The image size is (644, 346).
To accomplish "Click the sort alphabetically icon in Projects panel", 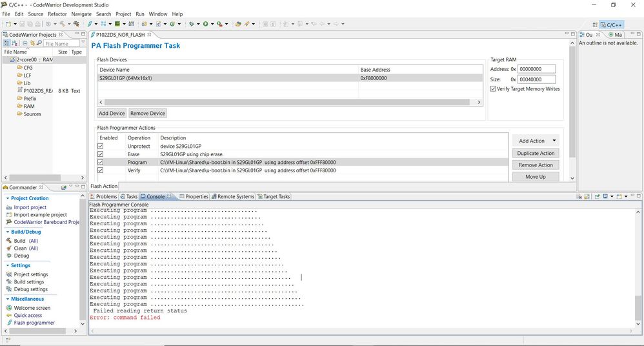I will [x=14, y=43].
